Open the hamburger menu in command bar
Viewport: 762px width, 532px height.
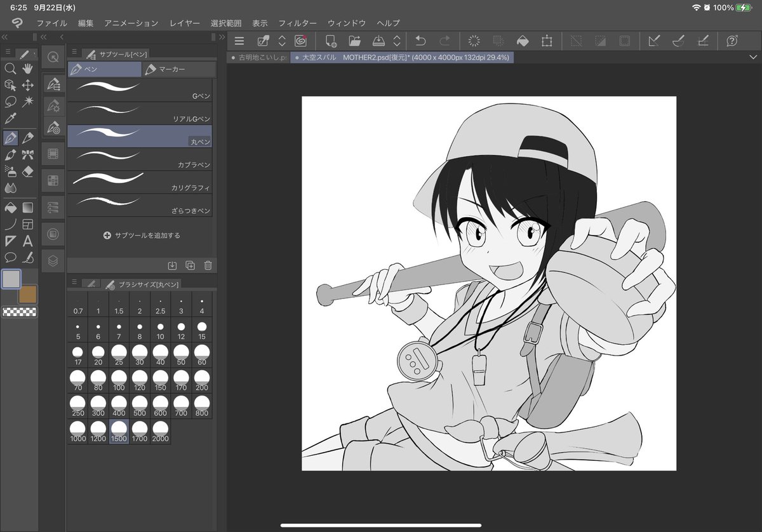[x=239, y=41]
